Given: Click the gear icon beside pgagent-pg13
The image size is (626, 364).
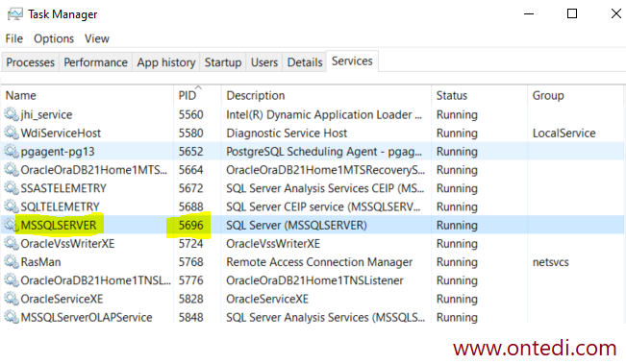Looking at the screenshot, I should point(12,151).
